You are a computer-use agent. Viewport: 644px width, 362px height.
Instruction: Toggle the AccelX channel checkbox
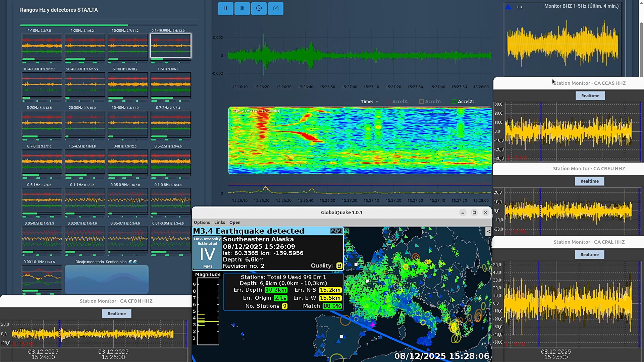389,102
